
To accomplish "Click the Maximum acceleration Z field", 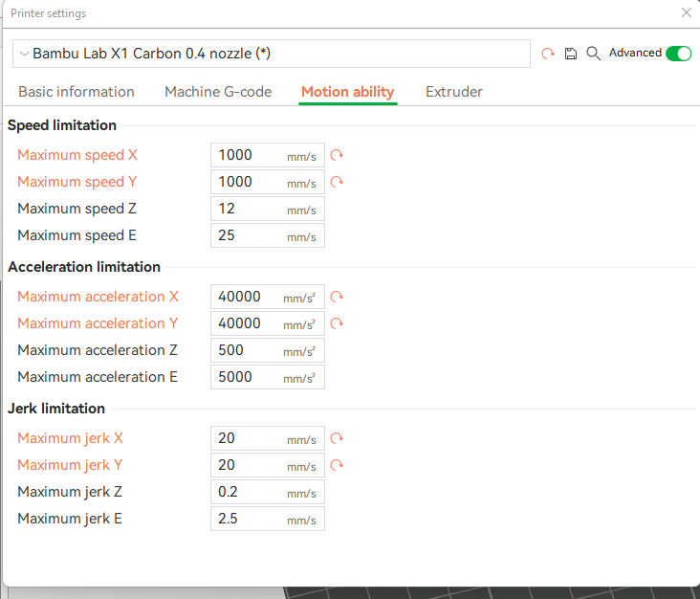I will (249, 350).
